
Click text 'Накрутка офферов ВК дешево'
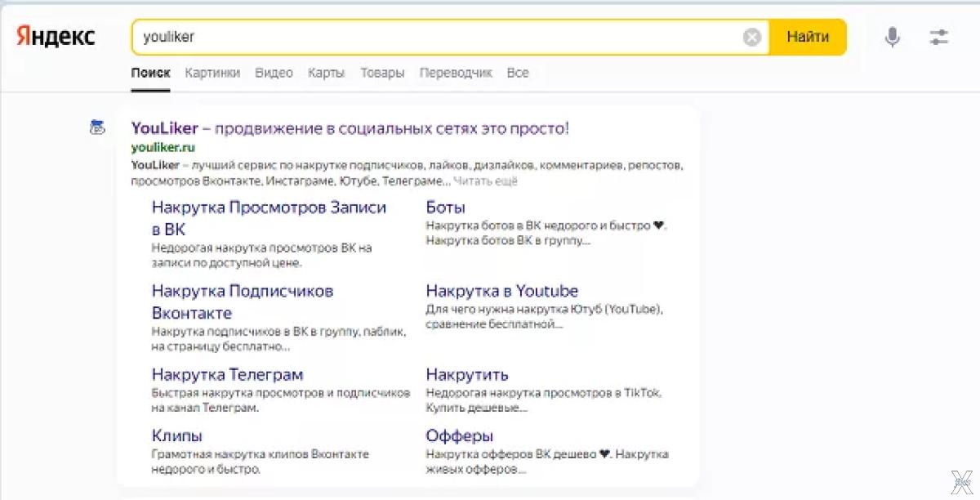click(511, 453)
